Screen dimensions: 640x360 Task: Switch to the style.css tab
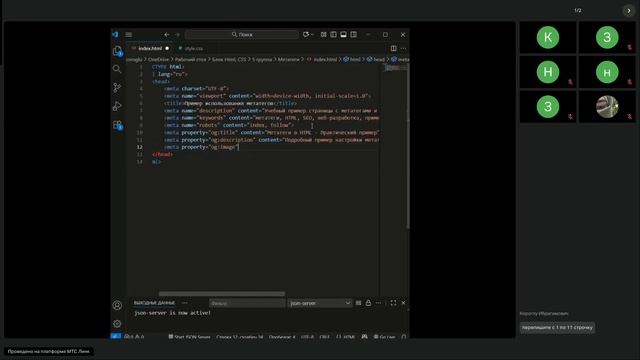pos(191,48)
